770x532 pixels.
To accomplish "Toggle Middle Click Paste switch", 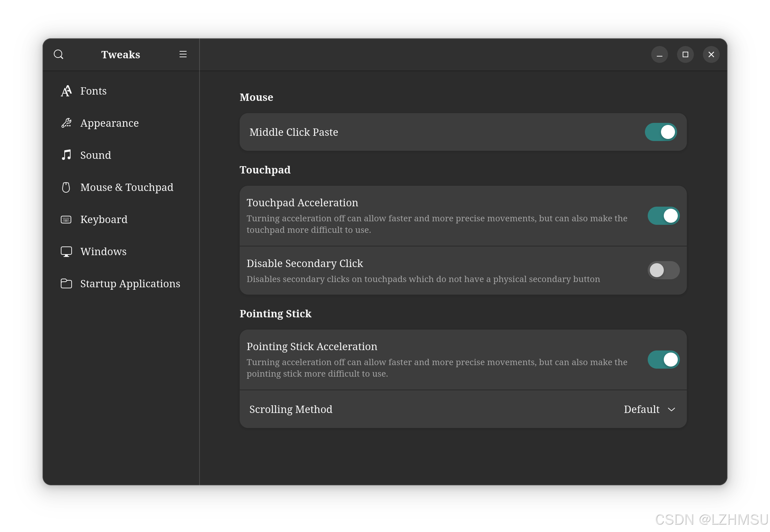I will (x=660, y=132).
